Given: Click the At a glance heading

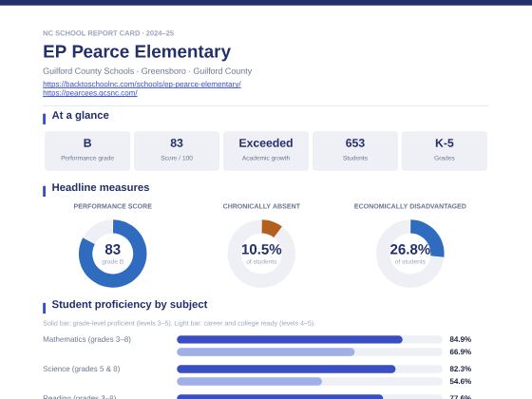Looking at the screenshot, I should 81,115.
